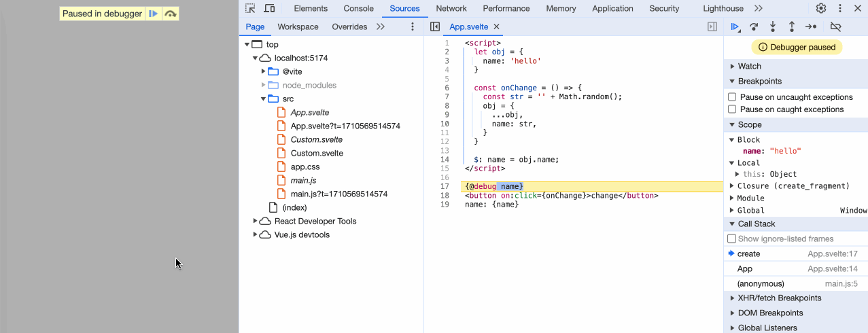This screenshot has width=868, height=333.
Task: Resume script execution in debugger toolbar
Action: pos(735,27)
